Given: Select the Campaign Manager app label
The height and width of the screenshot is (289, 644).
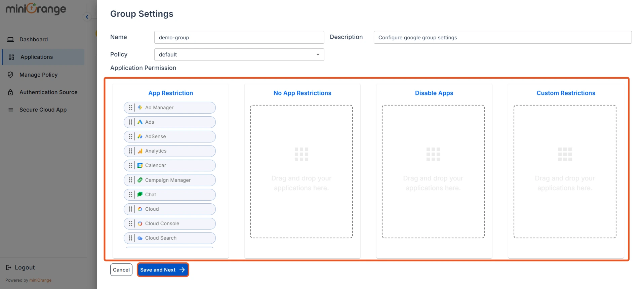Looking at the screenshot, I should 168,180.
